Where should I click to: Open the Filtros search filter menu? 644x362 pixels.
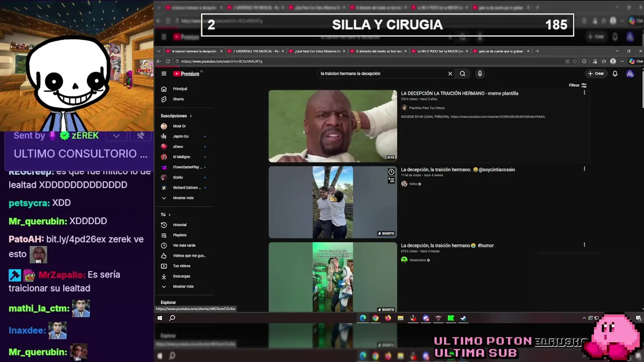pyautogui.click(x=578, y=85)
